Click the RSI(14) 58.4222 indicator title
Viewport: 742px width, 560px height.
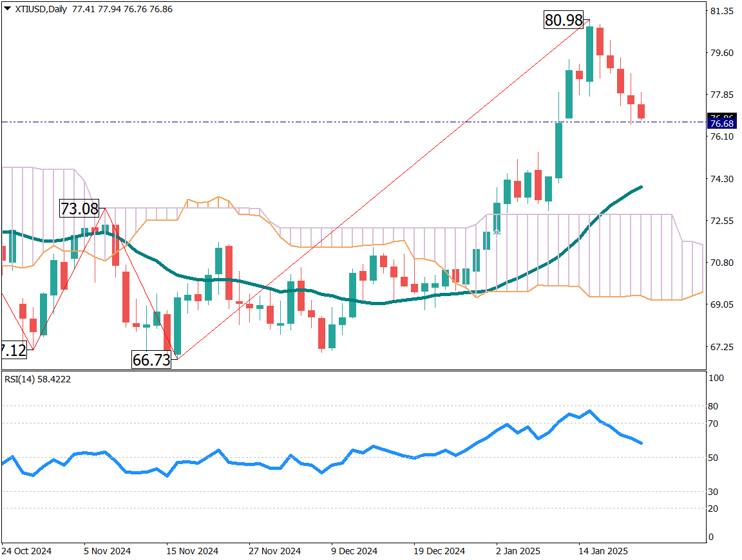(x=38, y=379)
